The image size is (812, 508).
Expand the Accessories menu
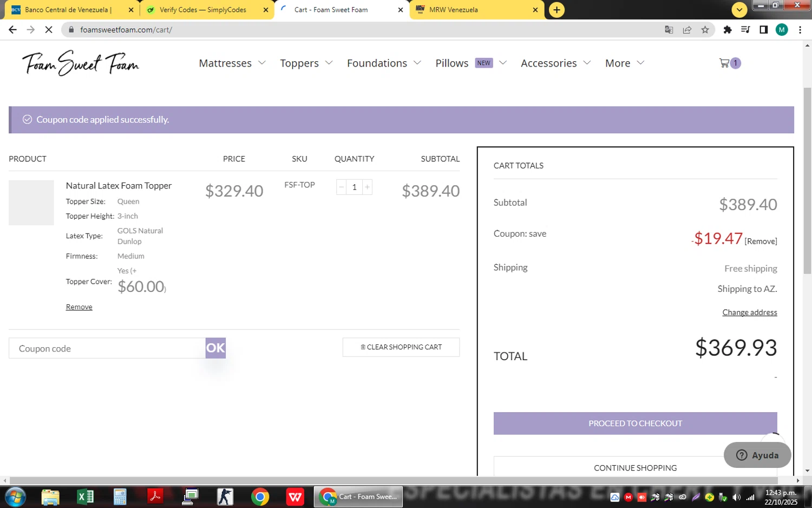556,63
